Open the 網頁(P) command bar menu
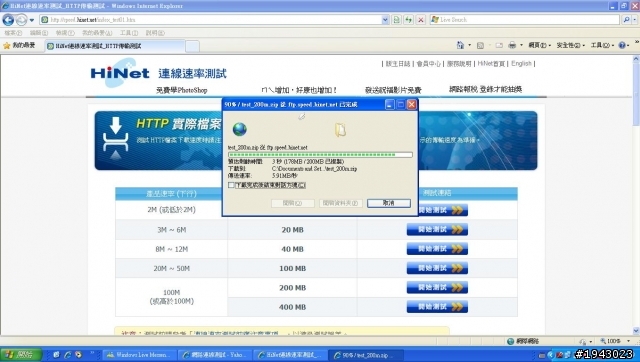This screenshot has width=640, height=362. [x=540, y=45]
